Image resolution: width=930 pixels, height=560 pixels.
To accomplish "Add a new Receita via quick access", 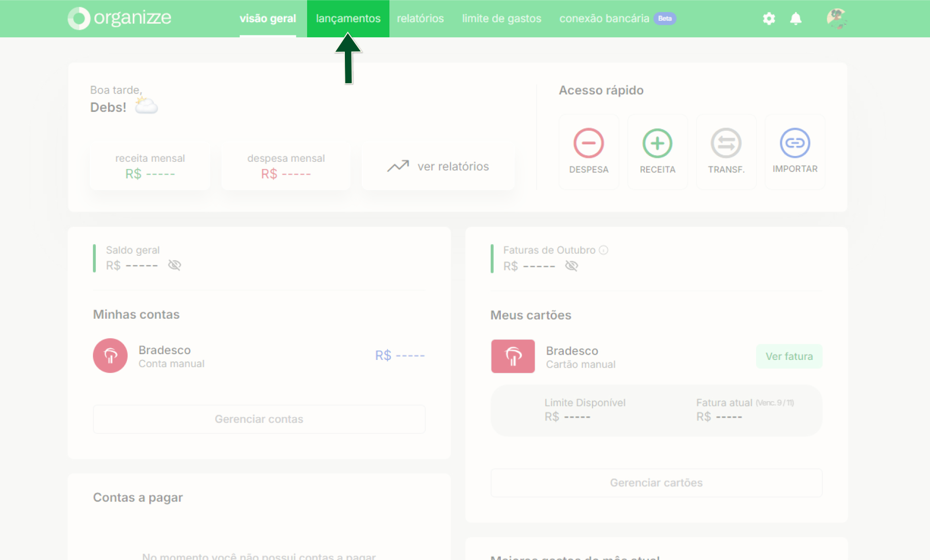I will [657, 152].
